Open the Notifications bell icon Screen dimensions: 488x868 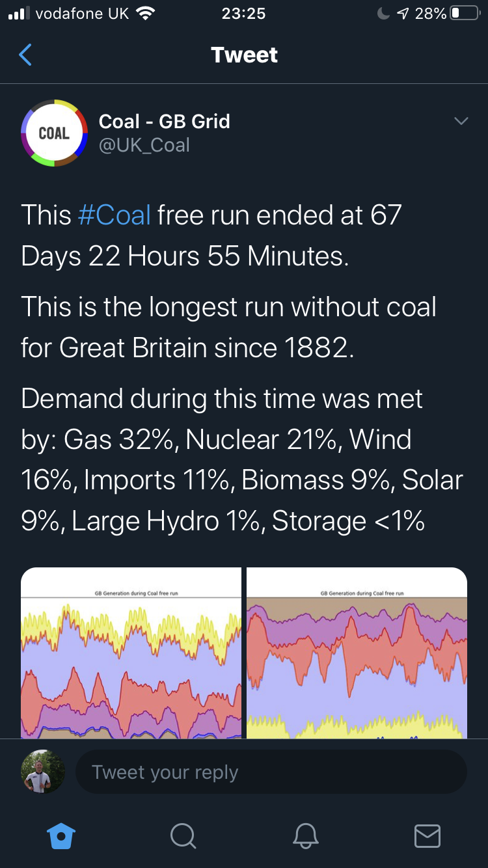tap(305, 835)
